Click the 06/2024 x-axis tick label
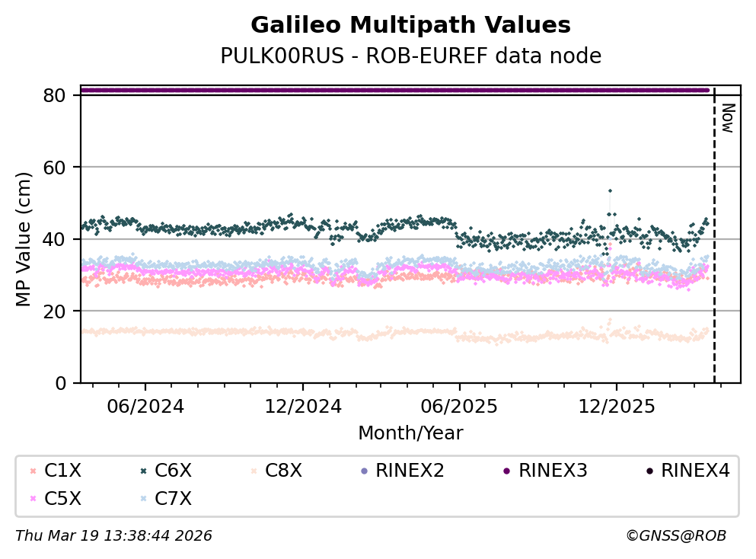Screen dimensions: 756x559 145,407
